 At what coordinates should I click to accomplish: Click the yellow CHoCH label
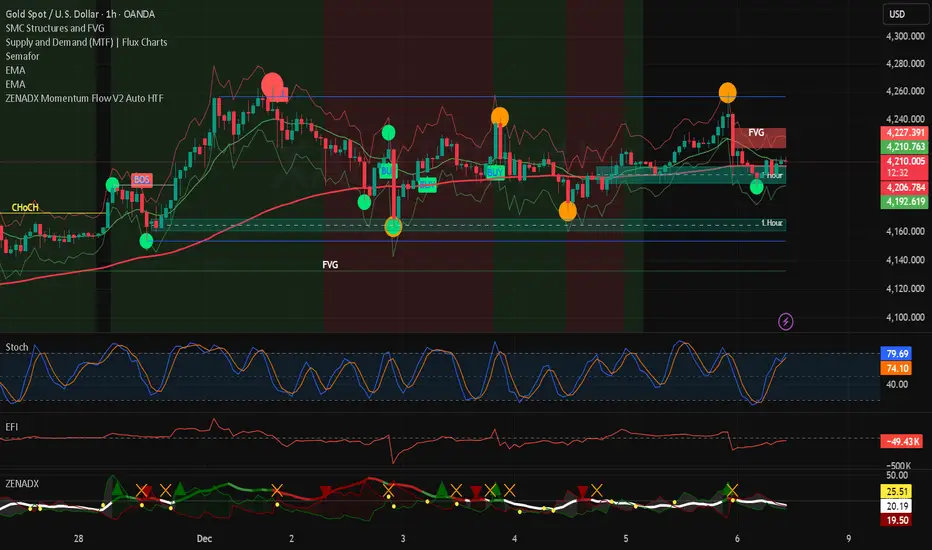[x=25, y=208]
